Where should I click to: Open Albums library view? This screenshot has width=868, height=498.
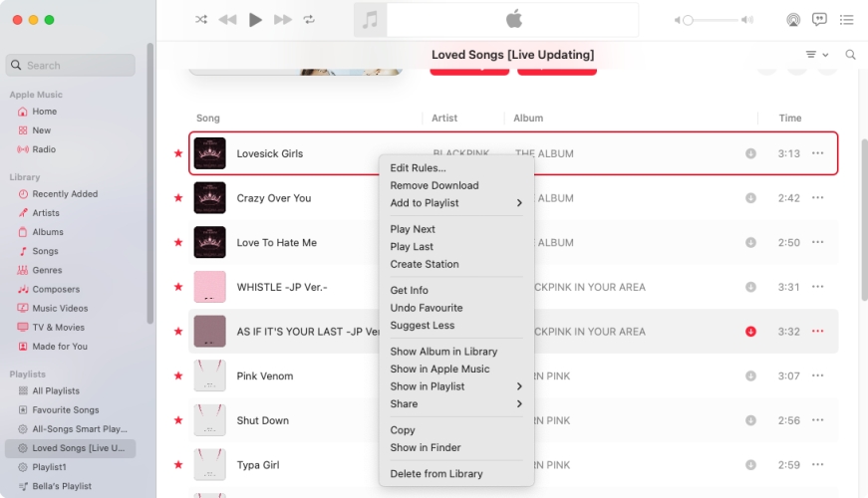48,232
